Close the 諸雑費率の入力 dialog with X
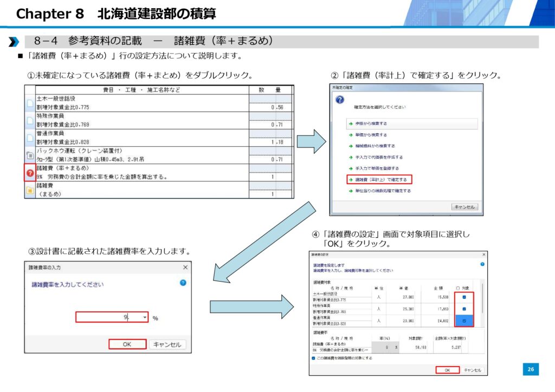Screen dimensions: 555x392 185,267
